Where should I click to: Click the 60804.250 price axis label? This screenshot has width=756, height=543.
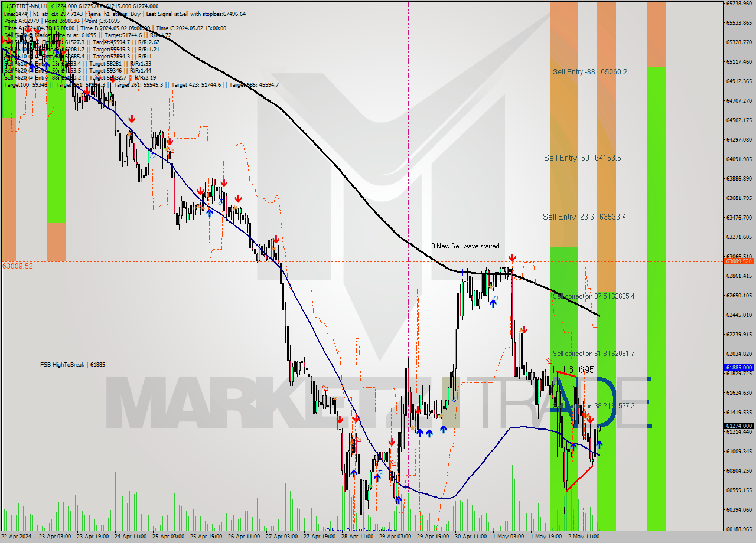[738, 470]
